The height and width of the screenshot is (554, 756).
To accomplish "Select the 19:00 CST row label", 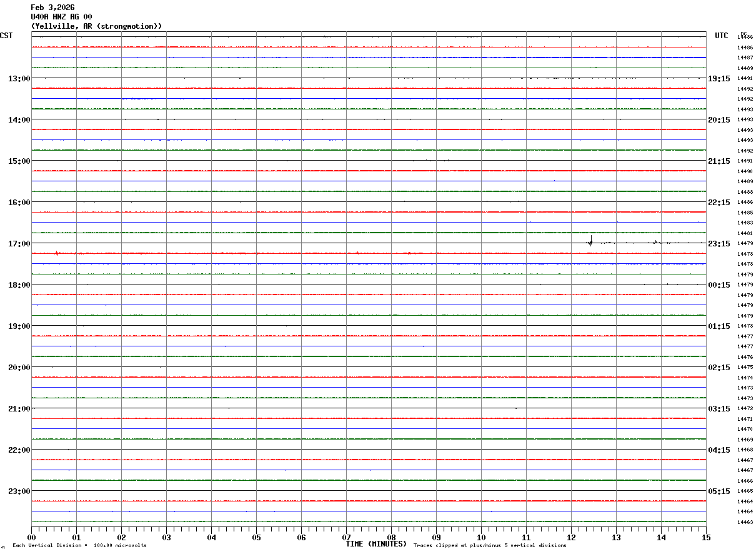I will pos(19,326).
